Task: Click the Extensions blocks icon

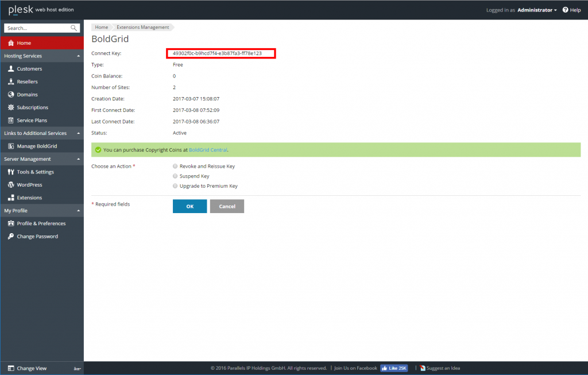Action: click(11, 198)
